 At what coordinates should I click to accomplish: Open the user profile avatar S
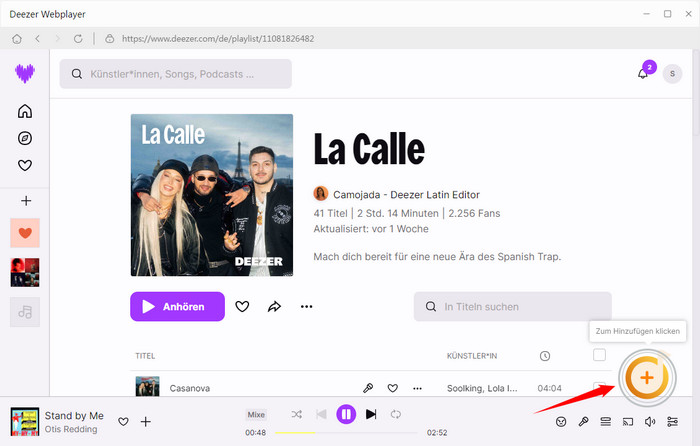pos(672,74)
